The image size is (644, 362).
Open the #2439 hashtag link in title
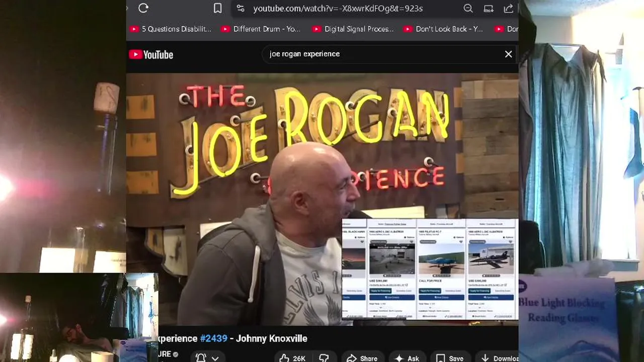pos(214,338)
